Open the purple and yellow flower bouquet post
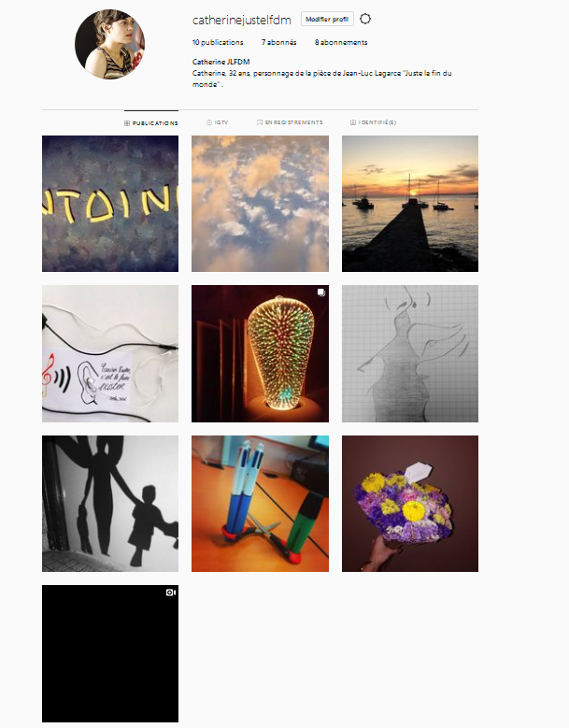This screenshot has width=569, height=728. tap(410, 504)
